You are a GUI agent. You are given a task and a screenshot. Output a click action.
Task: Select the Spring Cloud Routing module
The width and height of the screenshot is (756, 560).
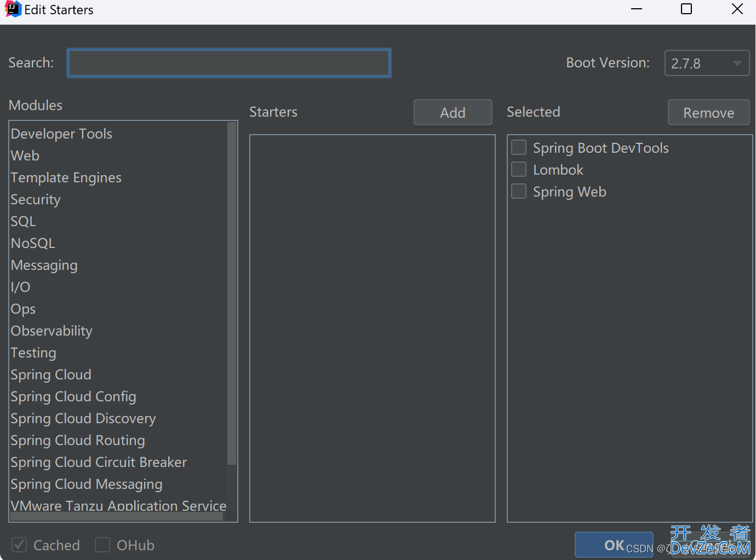point(118,440)
